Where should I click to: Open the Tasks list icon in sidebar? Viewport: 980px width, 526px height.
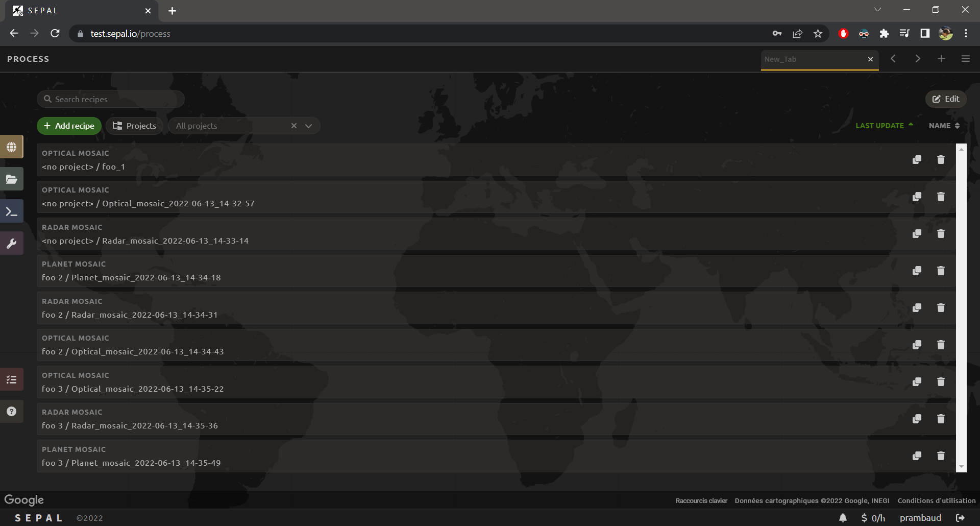12,379
